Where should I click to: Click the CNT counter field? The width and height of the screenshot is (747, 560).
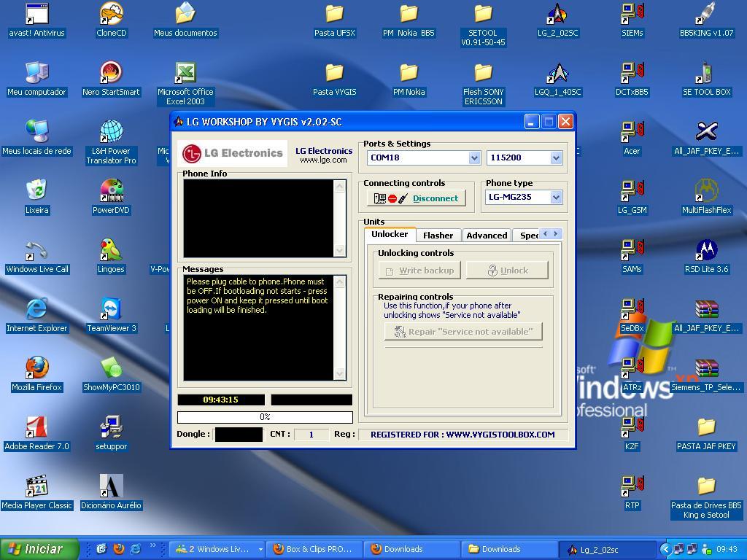point(311,435)
